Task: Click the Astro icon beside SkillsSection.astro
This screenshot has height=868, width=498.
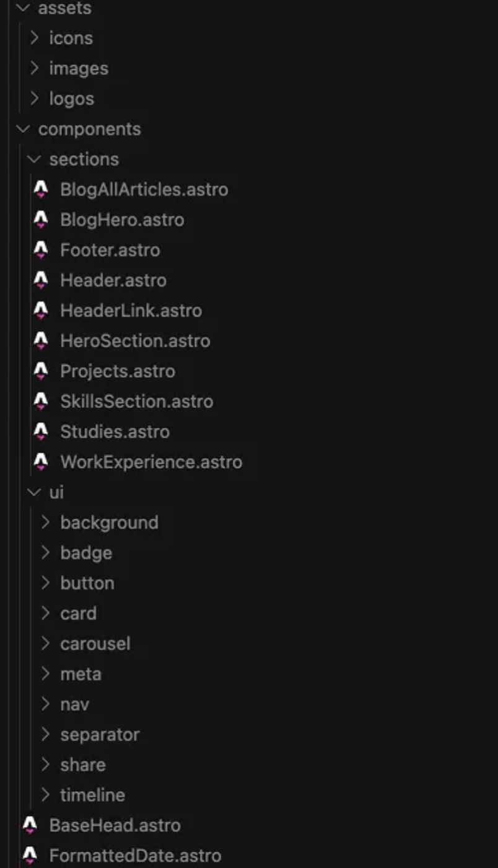Action: point(41,402)
